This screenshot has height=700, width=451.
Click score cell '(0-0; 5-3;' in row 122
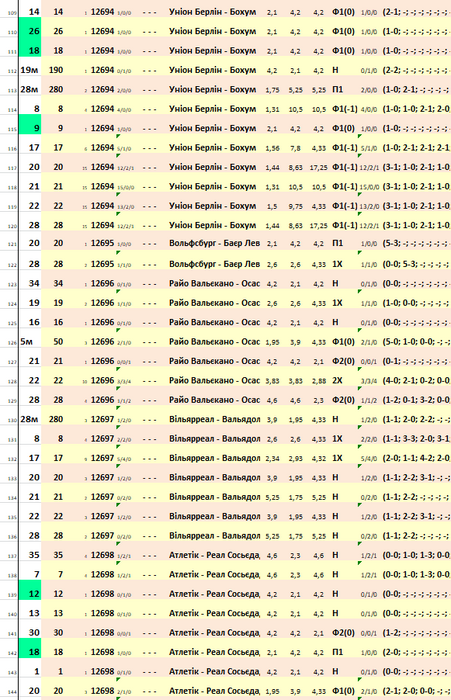(x=416, y=264)
